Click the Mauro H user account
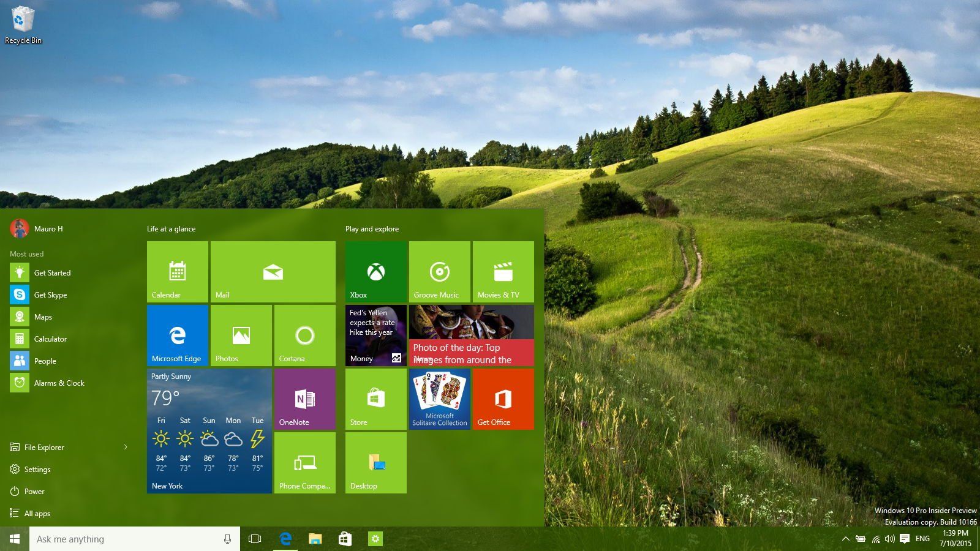The height and width of the screenshot is (551, 980). tap(37, 228)
